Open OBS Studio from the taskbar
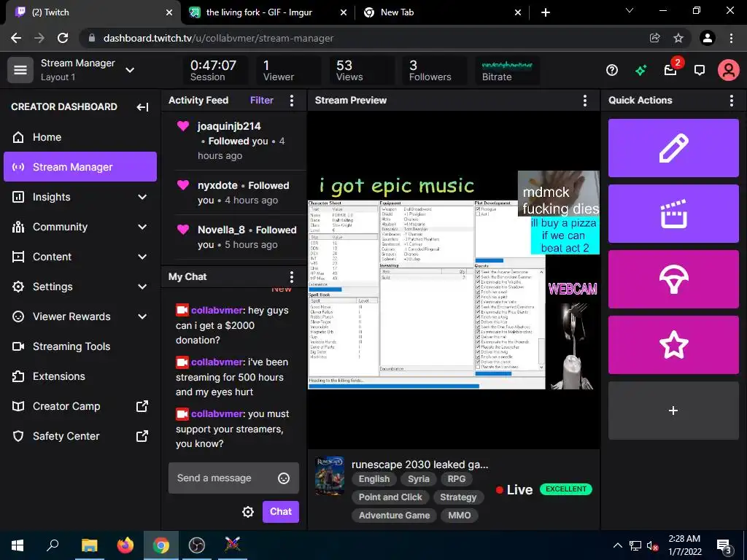747x560 pixels. pyautogui.click(x=196, y=545)
